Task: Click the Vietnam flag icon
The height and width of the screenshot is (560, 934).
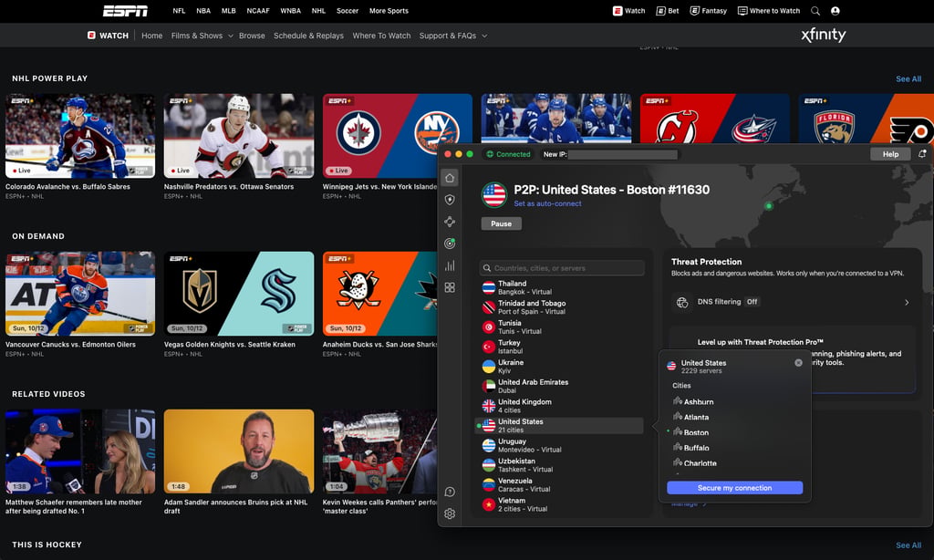Action: tap(489, 504)
